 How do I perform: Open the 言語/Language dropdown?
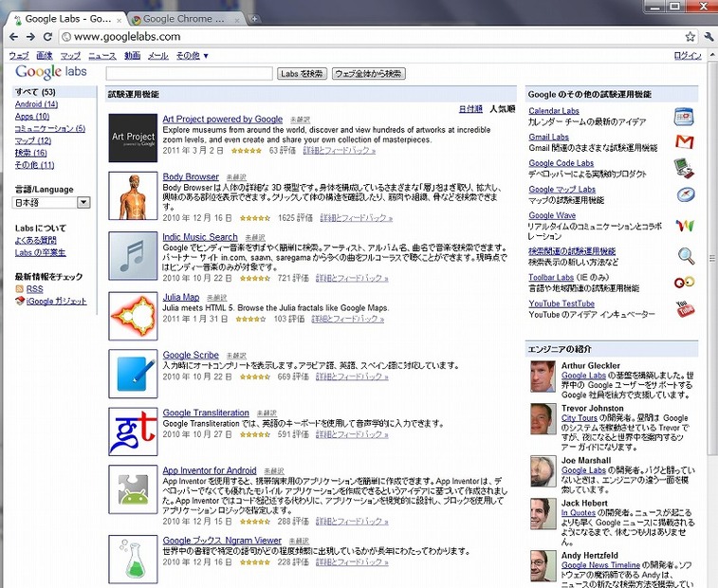click(51, 202)
